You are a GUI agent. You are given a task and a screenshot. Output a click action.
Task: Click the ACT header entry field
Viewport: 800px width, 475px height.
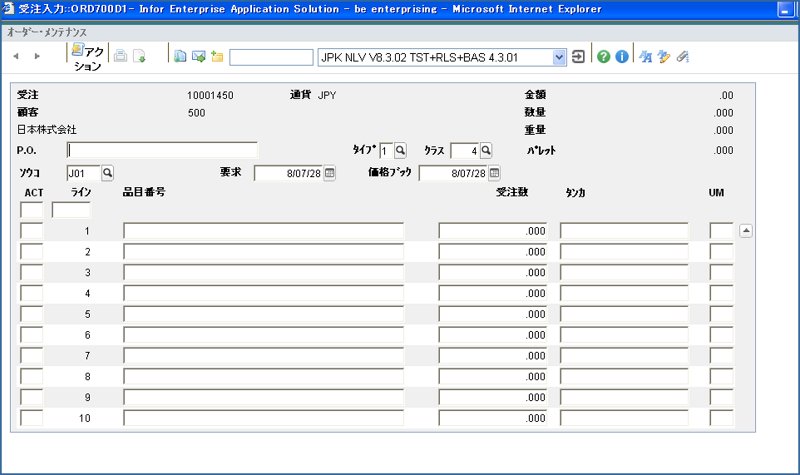click(32, 210)
